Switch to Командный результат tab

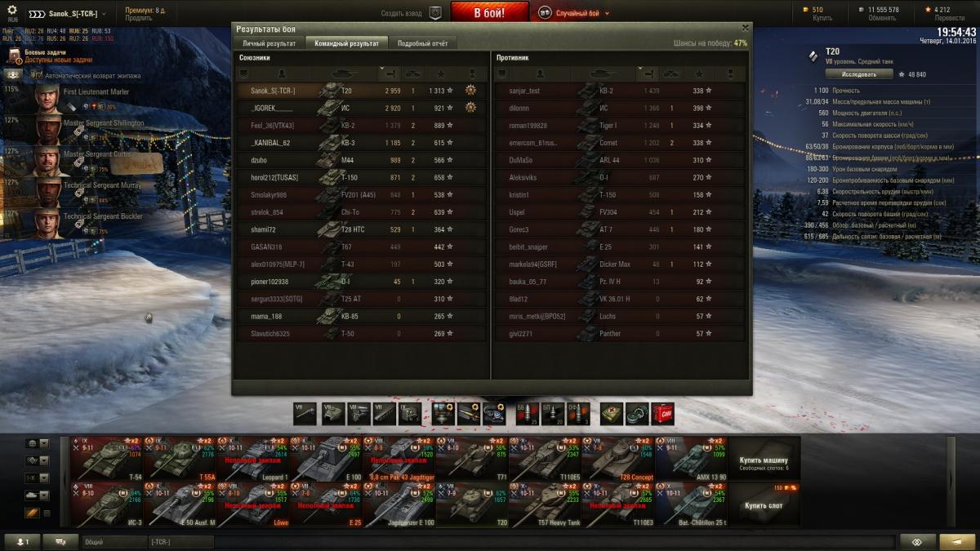point(346,42)
